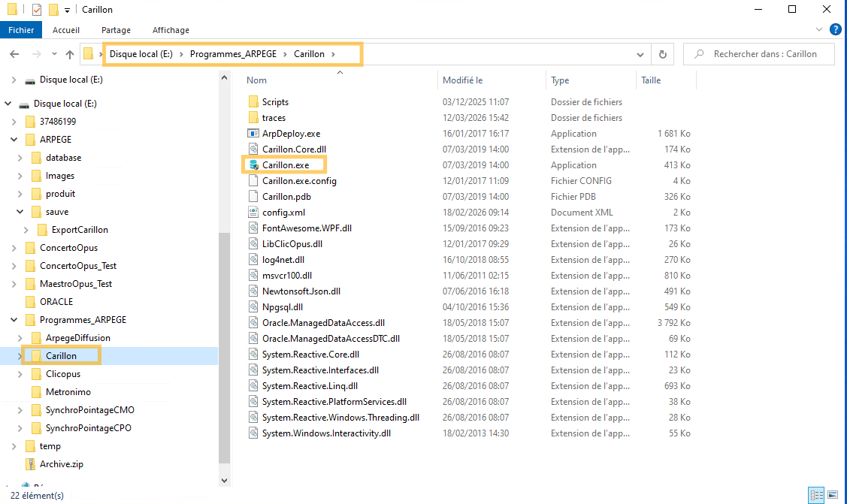This screenshot has width=847, height=504.
Task: Select the LibClicOpus.dll file icon
Action: pyautogui.click(x=253, y=244)
